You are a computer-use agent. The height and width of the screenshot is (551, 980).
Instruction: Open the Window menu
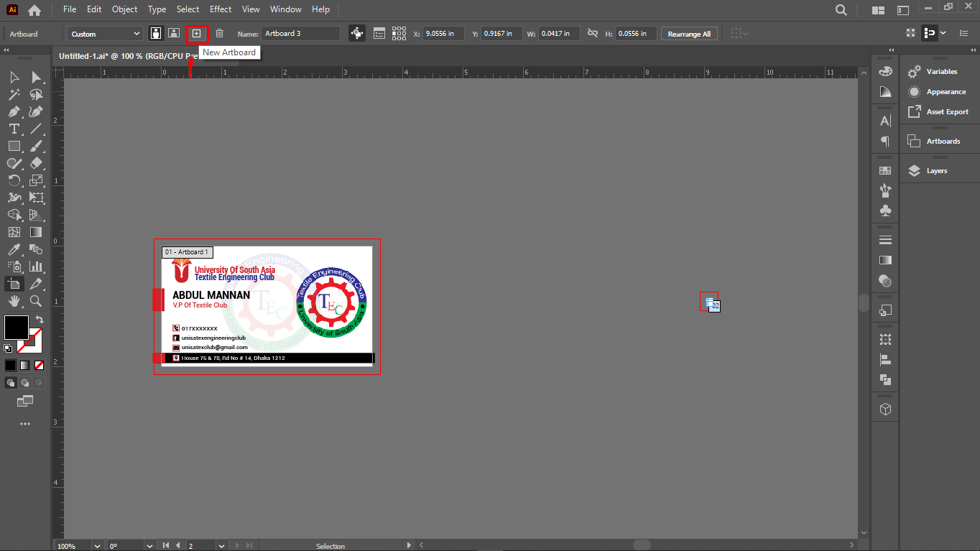point(286,9)
